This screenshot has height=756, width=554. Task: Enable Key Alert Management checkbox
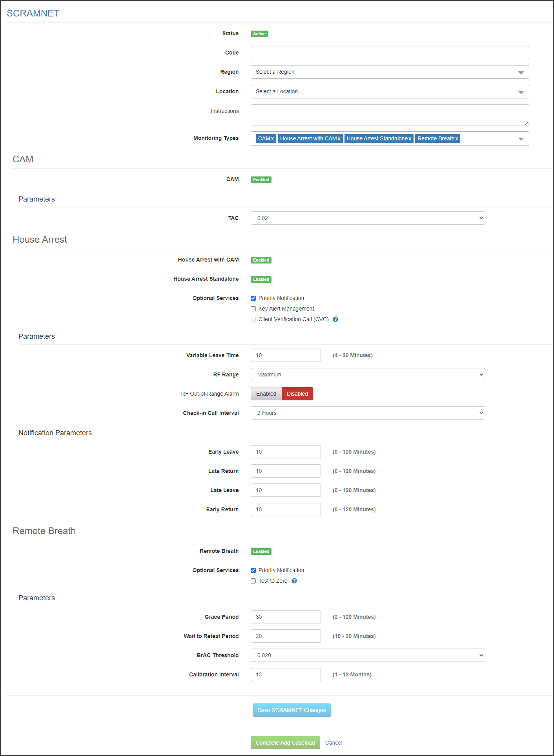[253, 309]
